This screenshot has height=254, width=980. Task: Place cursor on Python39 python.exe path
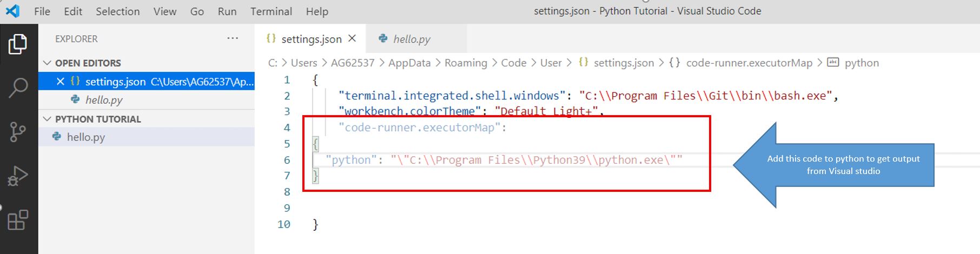tap(537, 160)
